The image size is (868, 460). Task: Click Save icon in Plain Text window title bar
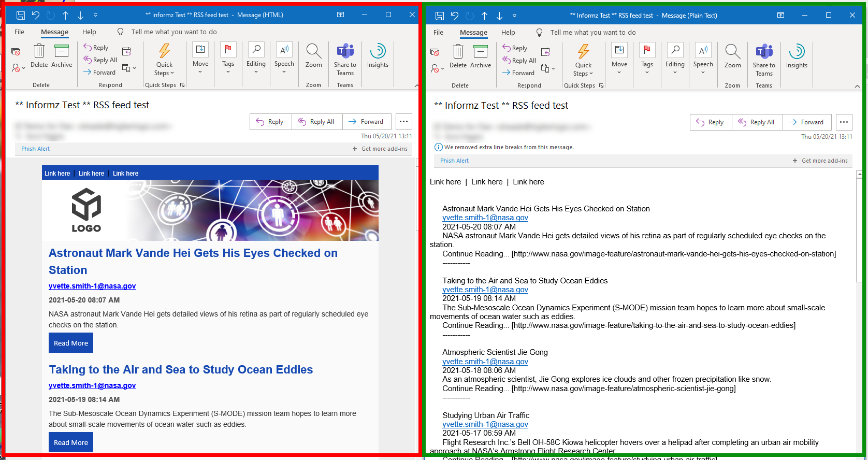[439, 16]
